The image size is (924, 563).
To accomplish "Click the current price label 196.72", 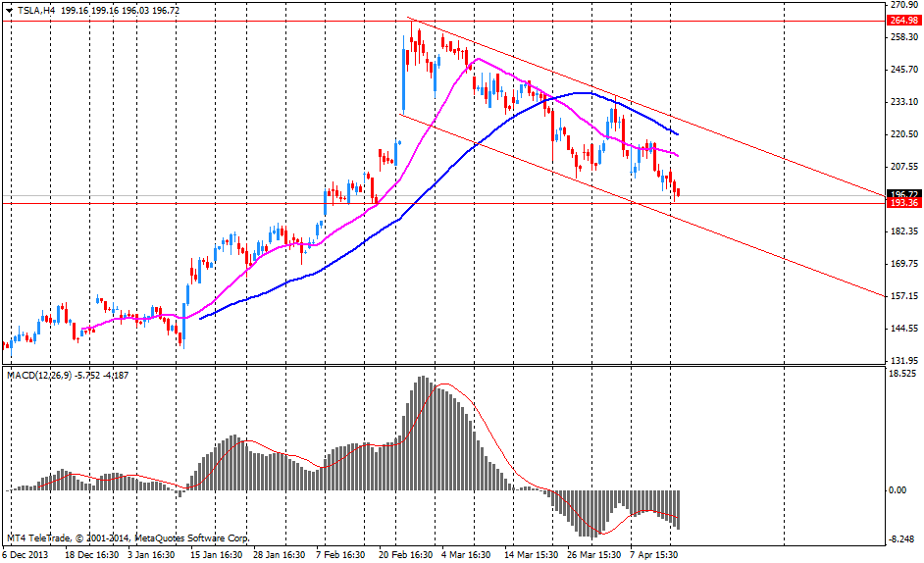I will click(904, 194).
